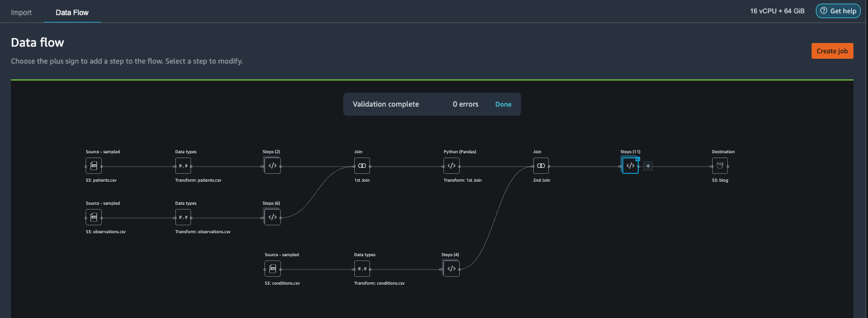Click the 16 vCPU + 64 GiB instance label
868x318 pixels.
tap(777, 11)
